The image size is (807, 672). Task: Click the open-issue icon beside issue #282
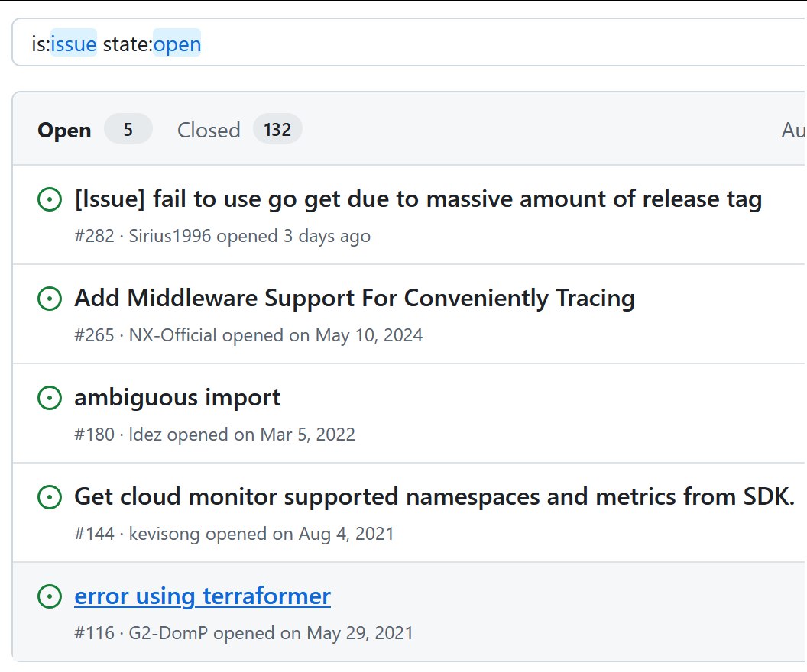point(50,200)
